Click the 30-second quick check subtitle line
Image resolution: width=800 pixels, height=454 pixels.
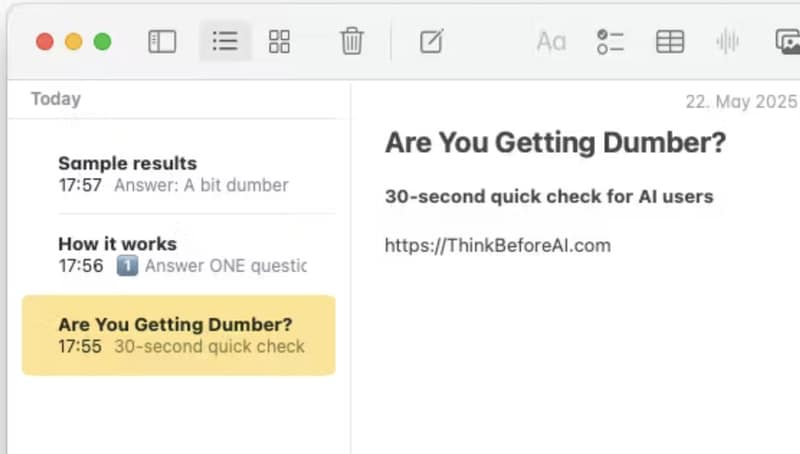pyautogui.click(x=549, y=196)
